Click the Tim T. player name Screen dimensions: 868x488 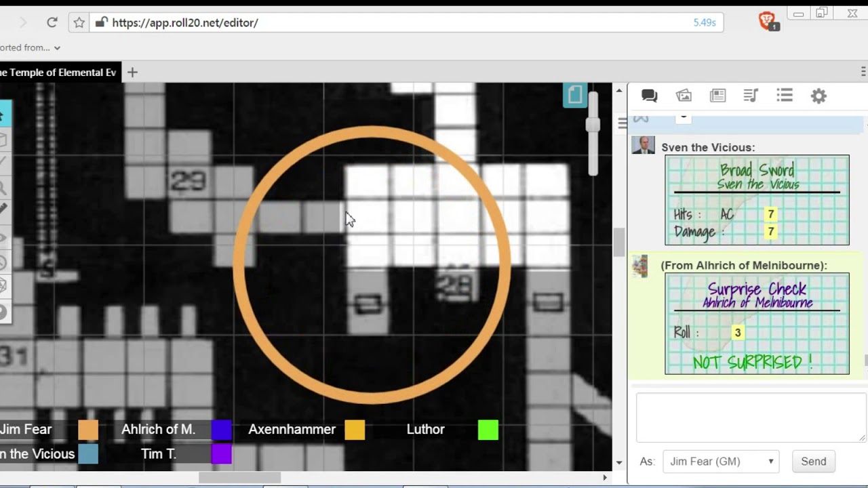(159, 453)
